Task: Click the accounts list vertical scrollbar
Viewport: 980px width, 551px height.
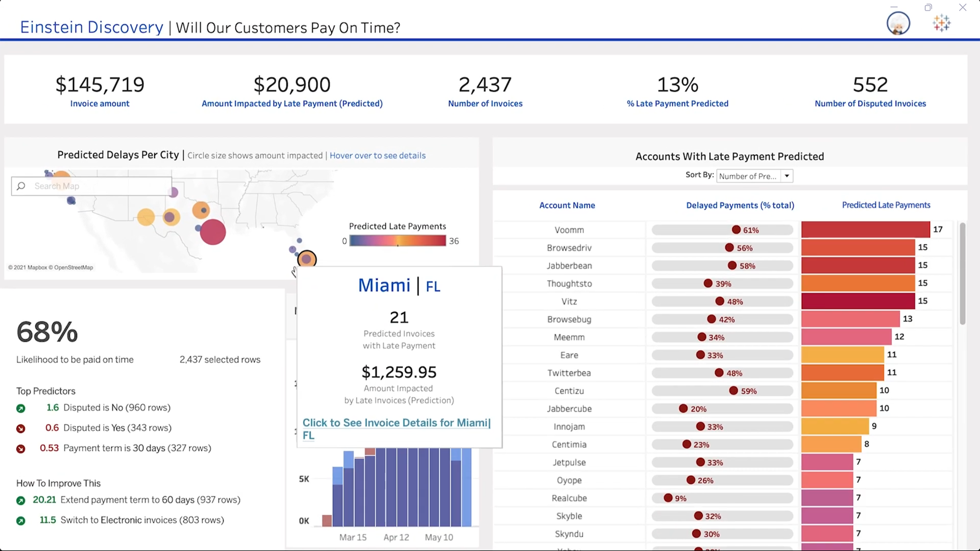Action: click(962, 273)
